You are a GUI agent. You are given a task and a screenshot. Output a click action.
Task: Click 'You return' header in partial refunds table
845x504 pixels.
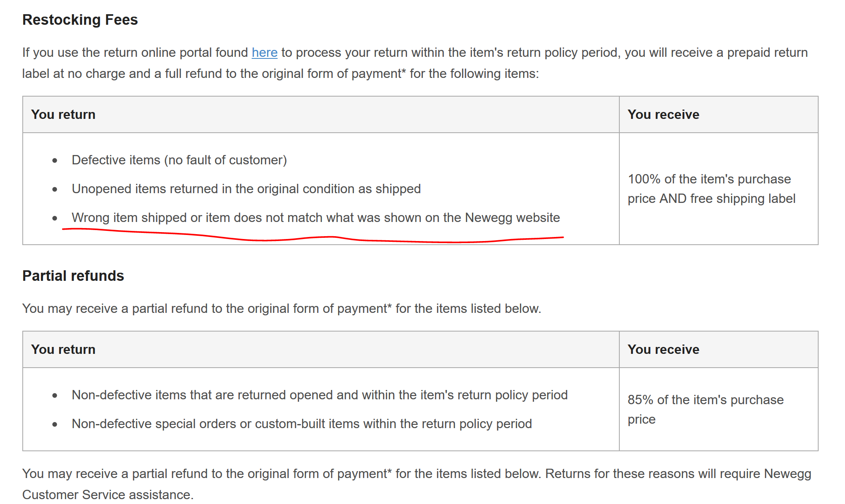[x=63, y=349]
